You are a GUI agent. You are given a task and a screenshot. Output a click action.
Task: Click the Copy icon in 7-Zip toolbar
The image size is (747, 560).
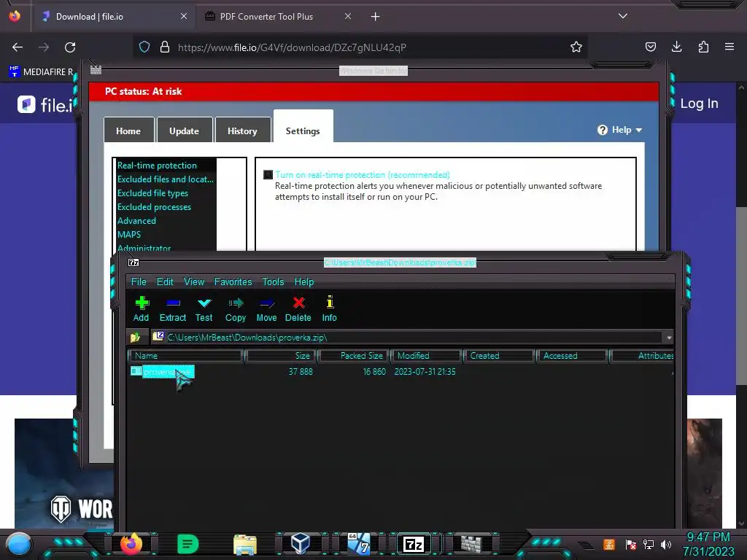[236, 309]
